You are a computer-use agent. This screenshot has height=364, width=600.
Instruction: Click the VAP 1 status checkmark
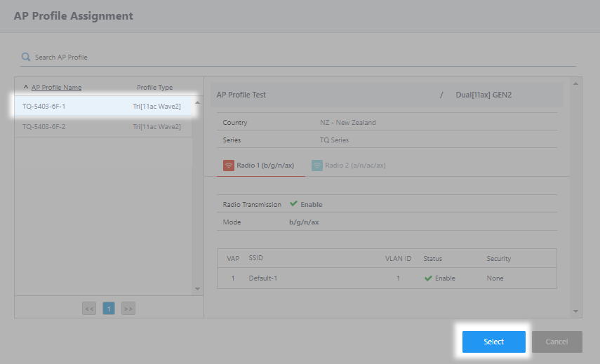(427, 278)
